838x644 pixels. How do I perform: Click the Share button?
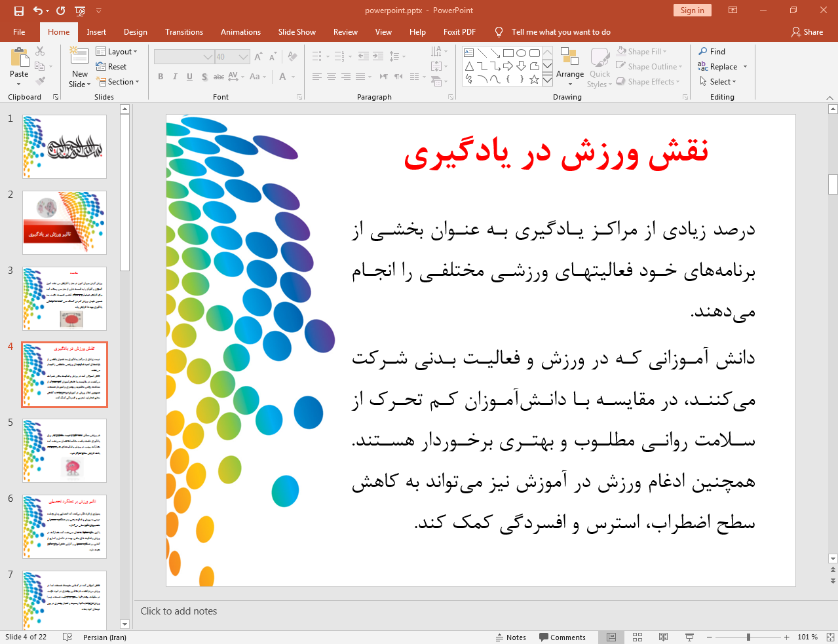coord(807,31)
